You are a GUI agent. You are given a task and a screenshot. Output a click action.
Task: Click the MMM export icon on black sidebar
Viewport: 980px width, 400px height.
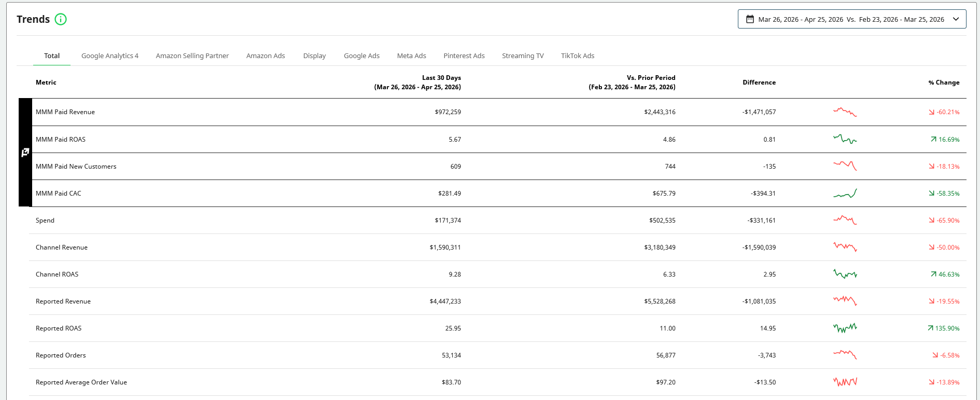pos(25,153)
